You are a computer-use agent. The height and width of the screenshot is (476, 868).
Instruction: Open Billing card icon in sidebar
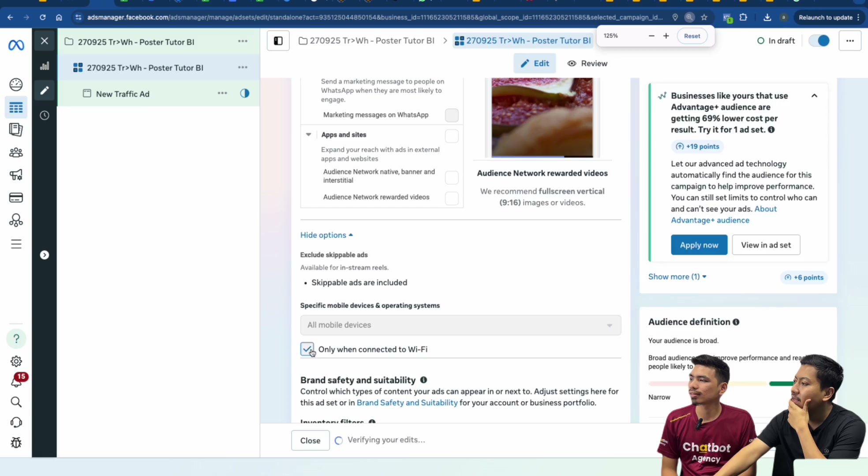(16, 197)
